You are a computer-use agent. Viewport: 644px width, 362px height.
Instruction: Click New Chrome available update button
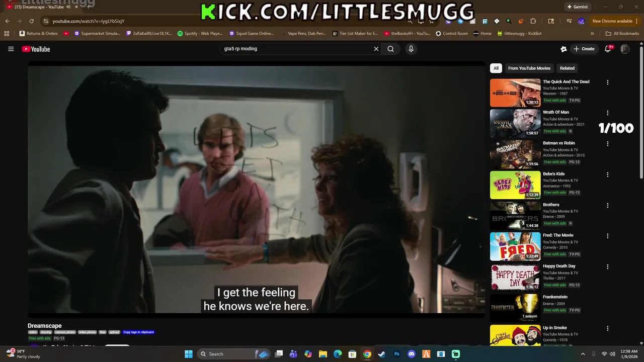(x=612, y=21)
